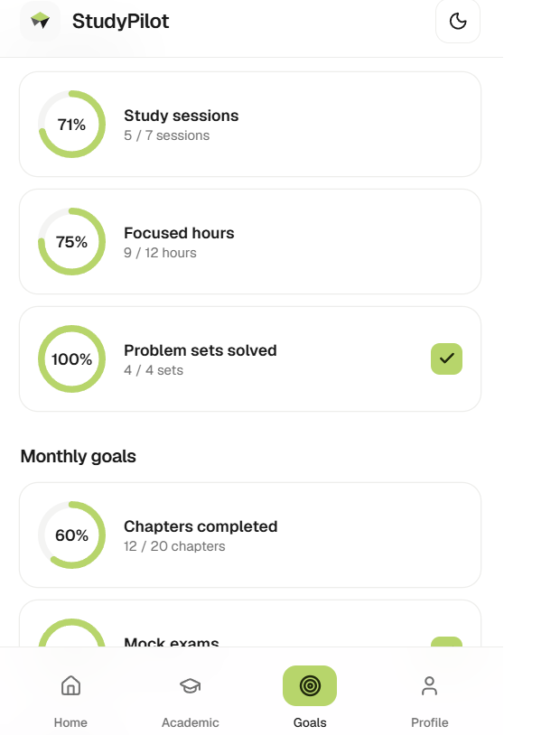Switch to the Academic tab label
This screenshot has height=735, width=560.
(x=190, y=722)
